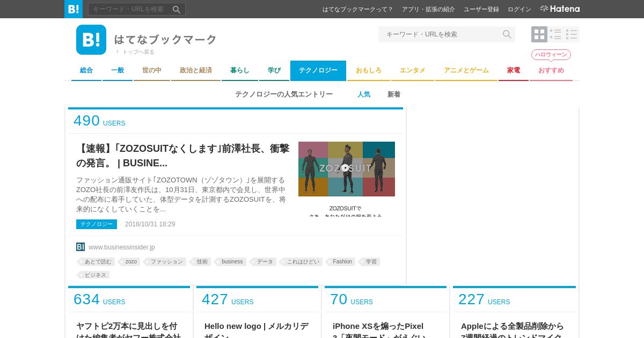The height and width of the screenshot is (338, 644).
Task: Click the BI favicon next to businessinsider.jp
Action: click(x=80, y=247)
